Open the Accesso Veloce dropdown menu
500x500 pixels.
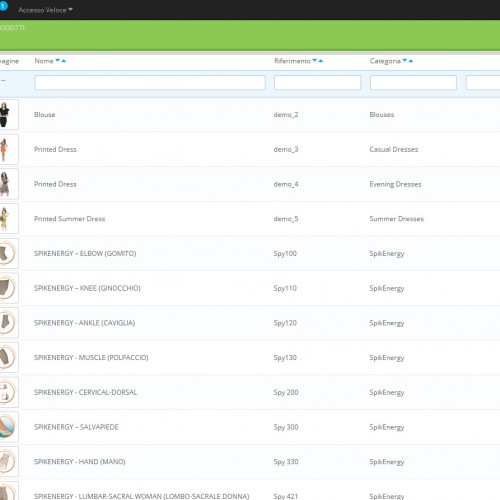pos(45,10)
